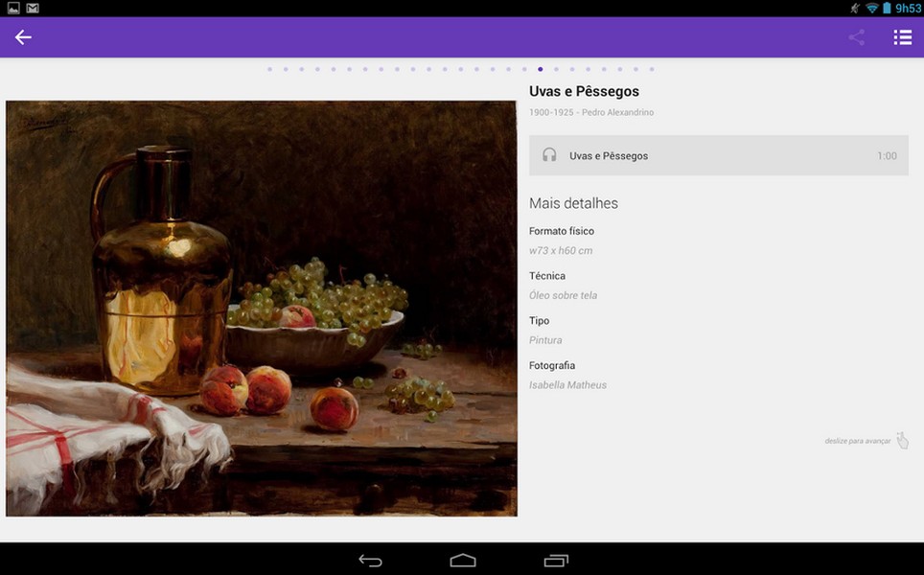Tap the Uvas e Pêssegos title heading
Viewport: 924px width, 575px height.
tap(584, 92)
